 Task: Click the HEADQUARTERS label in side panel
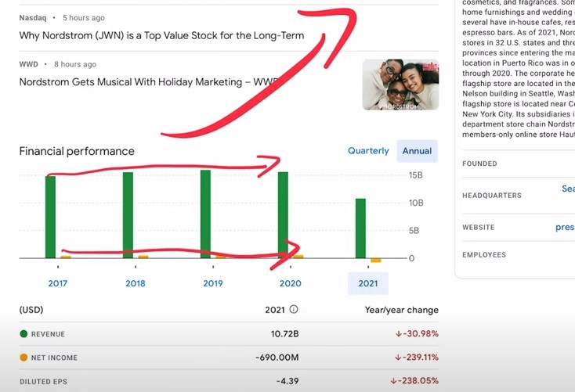(492, 196)
